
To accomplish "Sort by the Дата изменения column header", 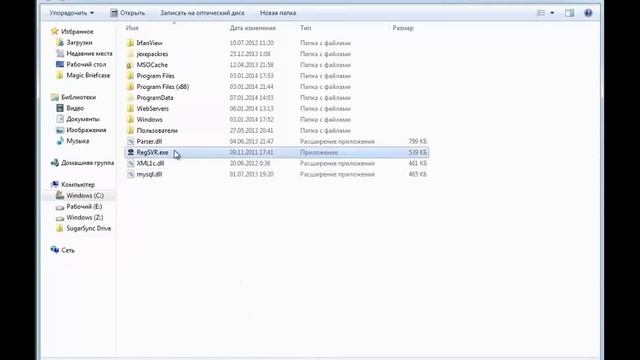I will click(x=252, y=28).
